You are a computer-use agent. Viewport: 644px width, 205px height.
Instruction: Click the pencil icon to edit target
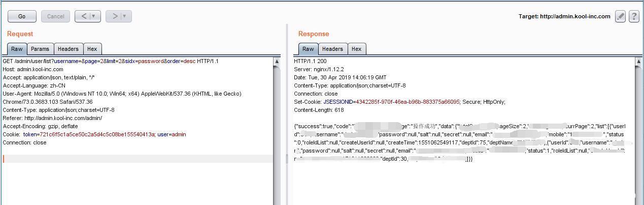point(620,16)
